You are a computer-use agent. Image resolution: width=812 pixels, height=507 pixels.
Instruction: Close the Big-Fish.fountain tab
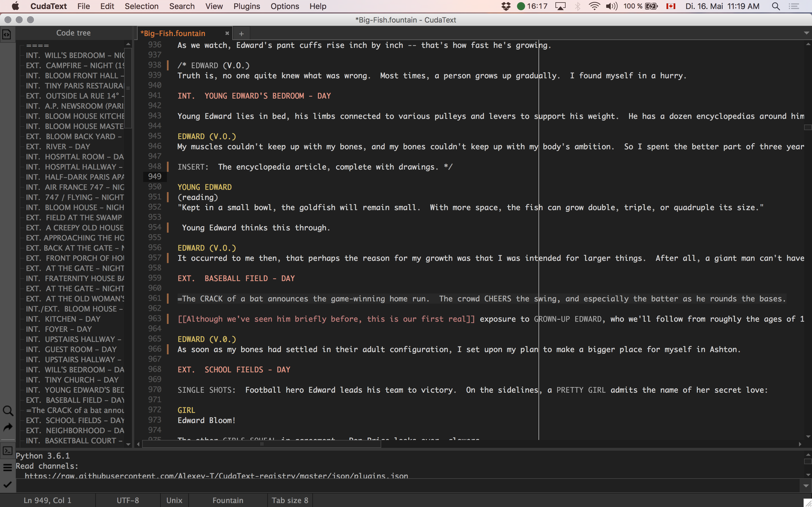[x=227, y=33]
